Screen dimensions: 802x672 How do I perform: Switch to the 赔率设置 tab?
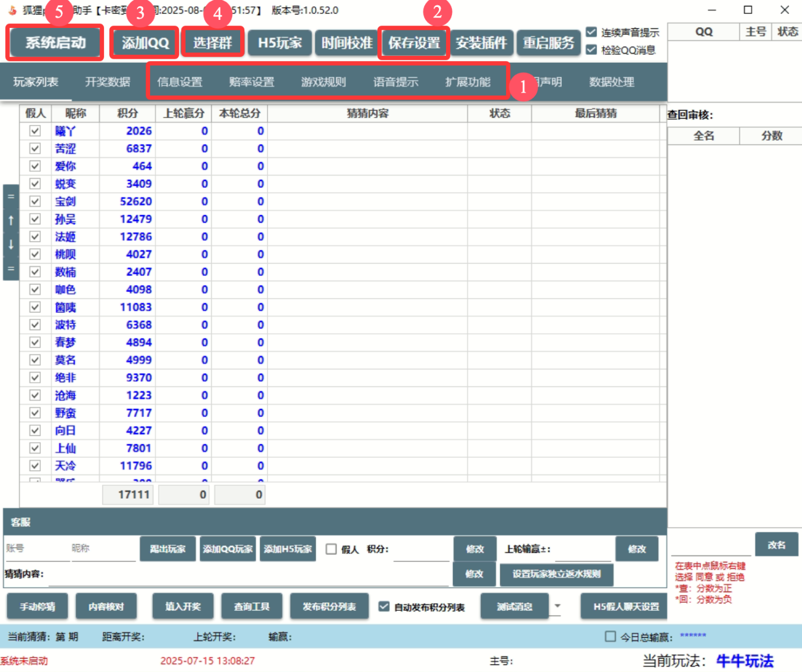251,82
